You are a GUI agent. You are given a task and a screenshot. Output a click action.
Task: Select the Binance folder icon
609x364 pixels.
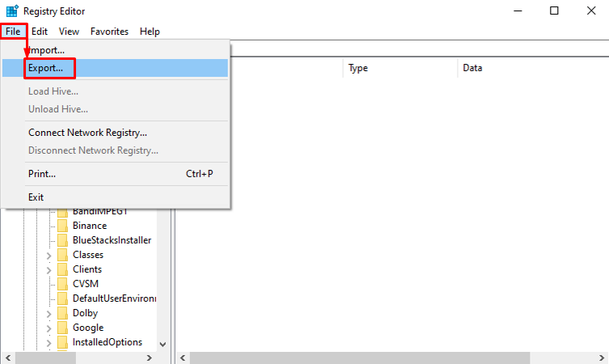pos(62,226)
